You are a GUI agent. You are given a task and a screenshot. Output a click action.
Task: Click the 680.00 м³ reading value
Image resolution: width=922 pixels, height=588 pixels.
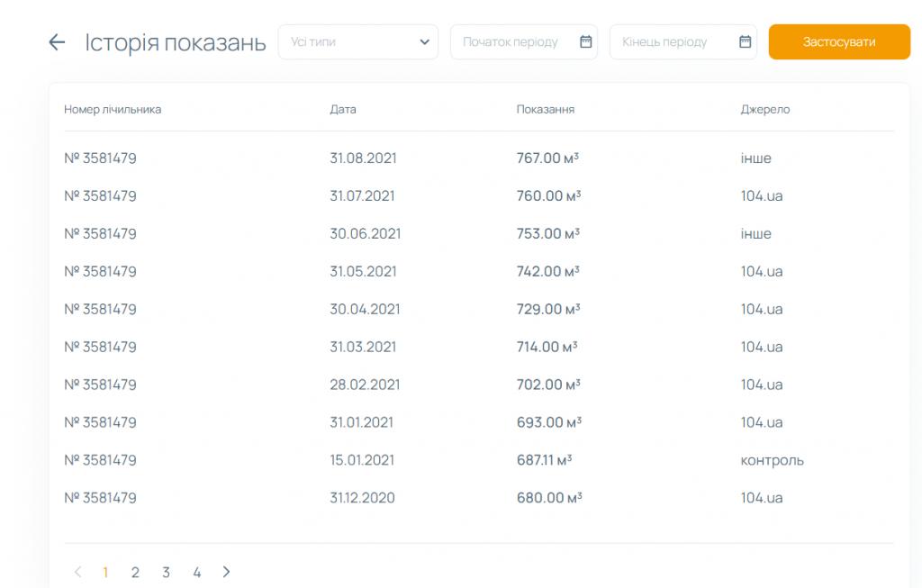click(548, 498)
